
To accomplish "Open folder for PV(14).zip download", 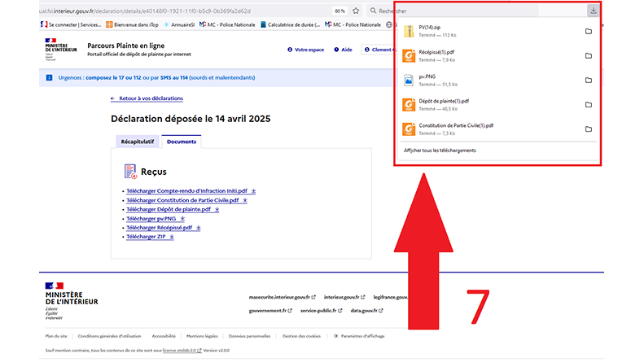I will click(588, 31).
